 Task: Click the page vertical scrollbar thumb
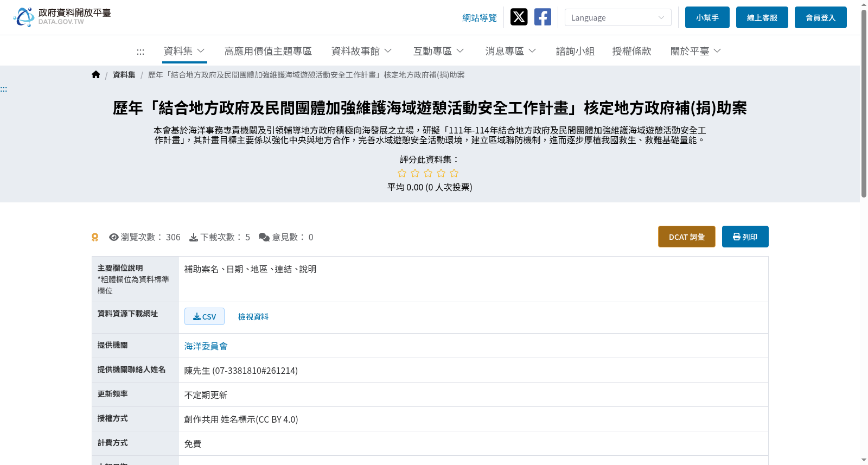864,103
